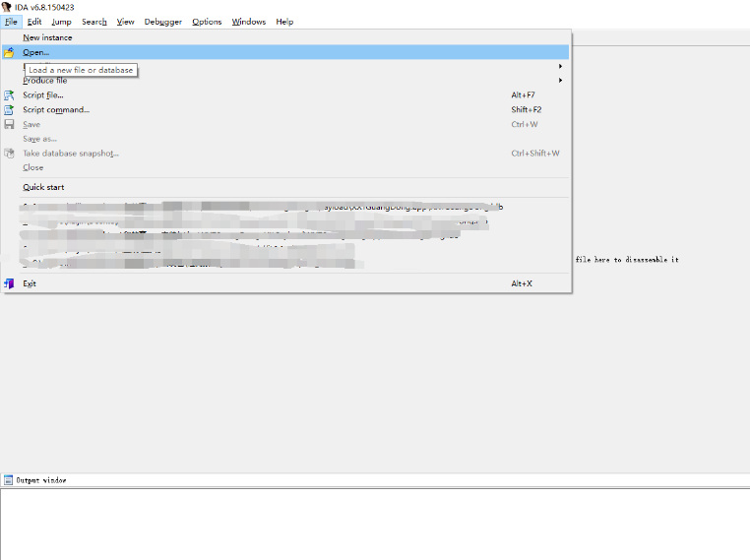This screenshot has width=750, height=560.
Task: Click the Close menu entry
Action: click(x=285, y=167)
